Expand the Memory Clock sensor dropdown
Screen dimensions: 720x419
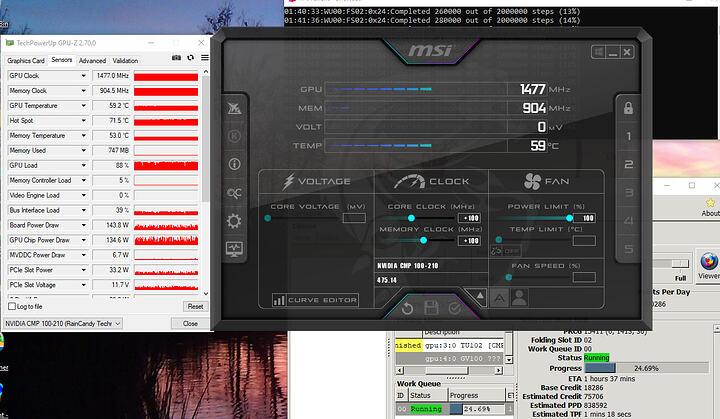click(x=84, y=91)
